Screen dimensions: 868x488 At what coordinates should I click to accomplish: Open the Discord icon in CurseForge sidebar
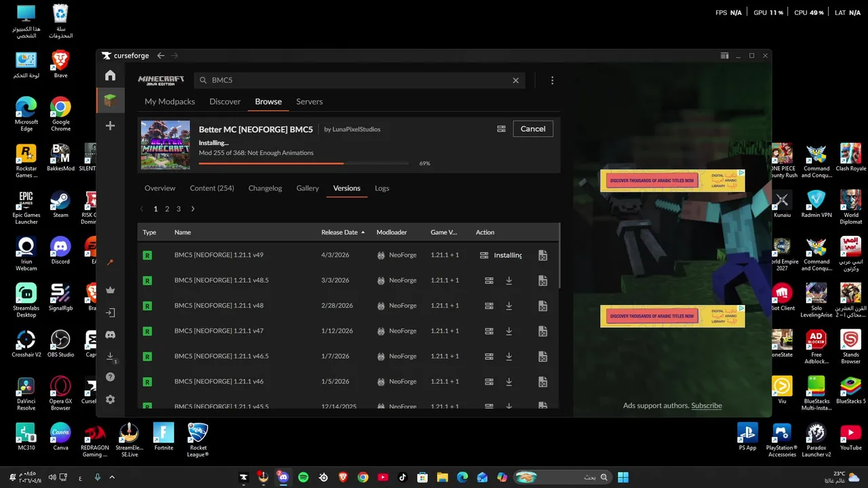110,335
